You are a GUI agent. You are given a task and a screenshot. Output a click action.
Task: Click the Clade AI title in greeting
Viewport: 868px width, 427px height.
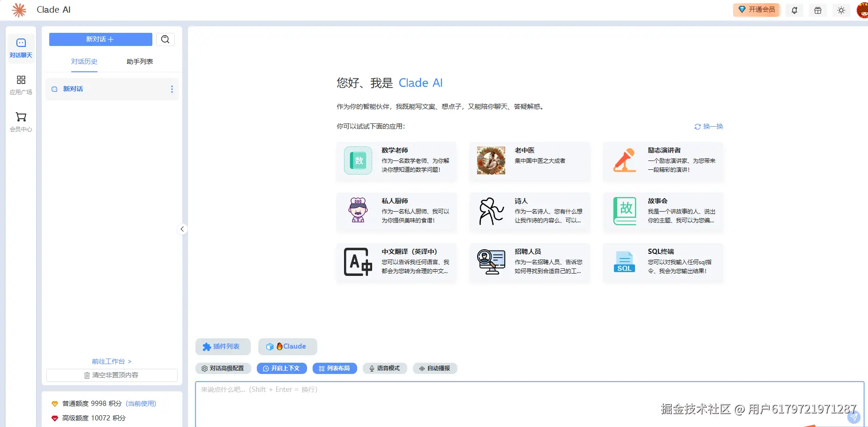tap(420, 83)
